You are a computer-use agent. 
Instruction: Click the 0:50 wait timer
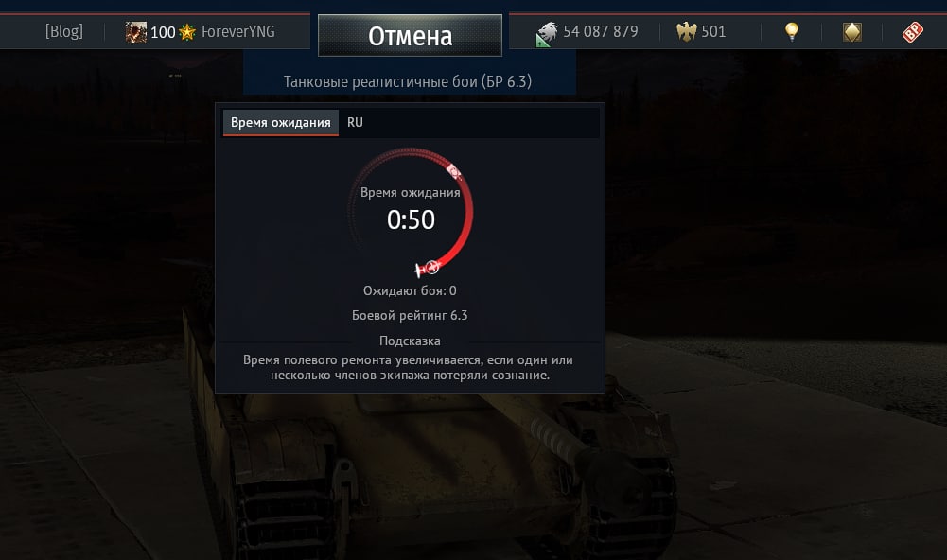411,219
